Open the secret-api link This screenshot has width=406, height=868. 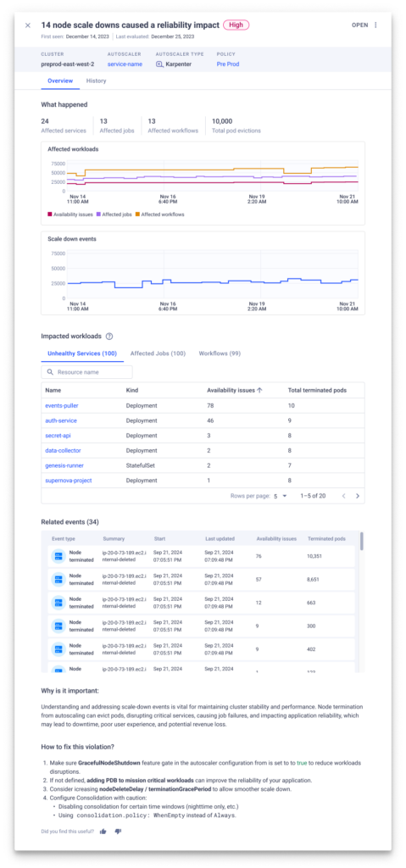58,436
